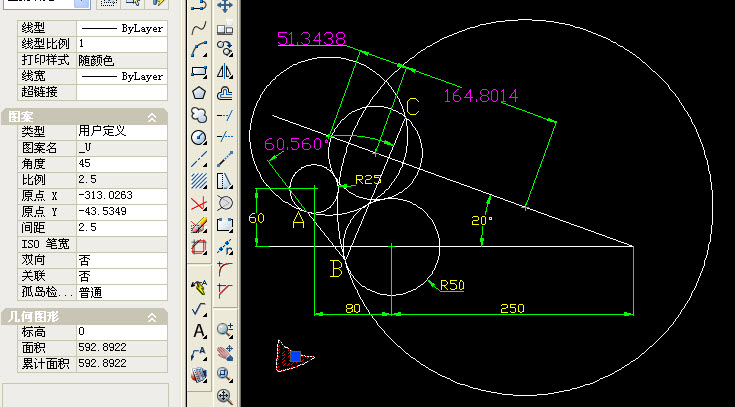
Task: Select the 164.8014 dimension text
Action: pyautogui.click(x=481, y=96)
